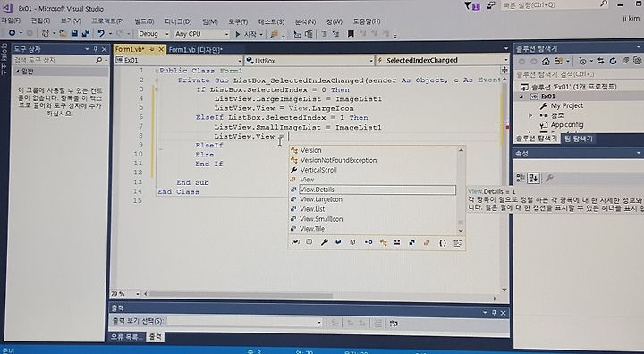This screenshot has height=354, width=644.
Task: Switch to the 팀 탐색기 tab
Action: [x=579, y=139]
